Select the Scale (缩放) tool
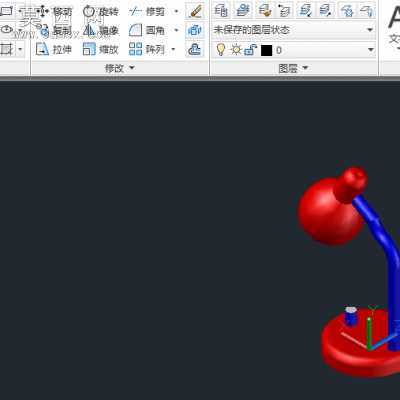This screenshot has height=400, width=400. pyautogui.click(x=100, y=49)
